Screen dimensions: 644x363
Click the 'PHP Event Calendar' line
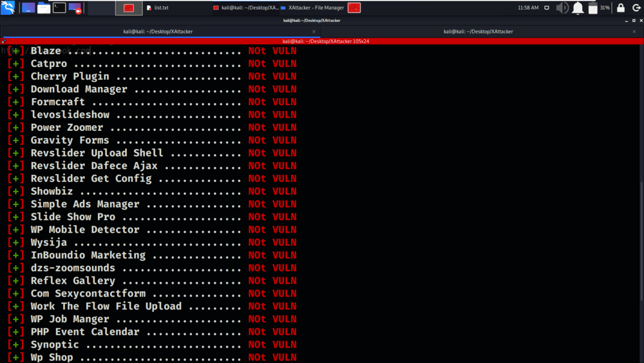point(152,332)
